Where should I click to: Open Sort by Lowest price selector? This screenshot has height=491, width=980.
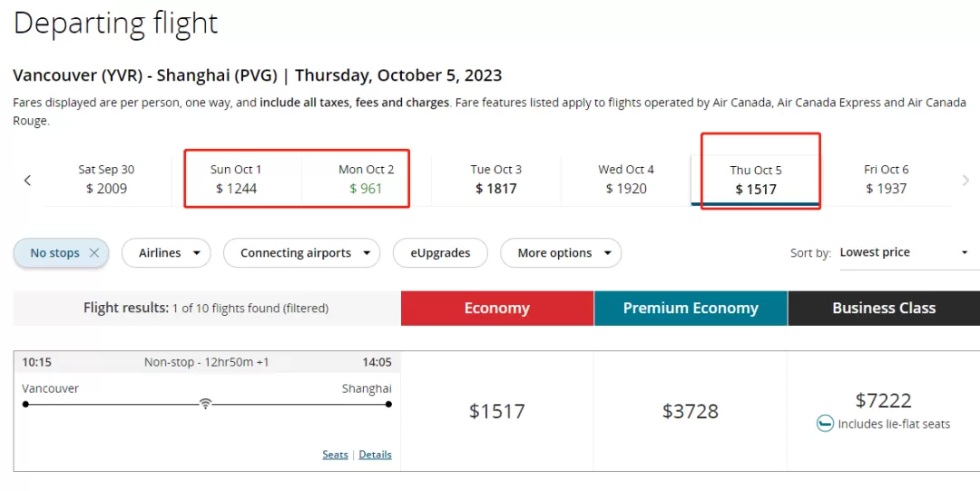pyautogui.click(x=903, y=252)
